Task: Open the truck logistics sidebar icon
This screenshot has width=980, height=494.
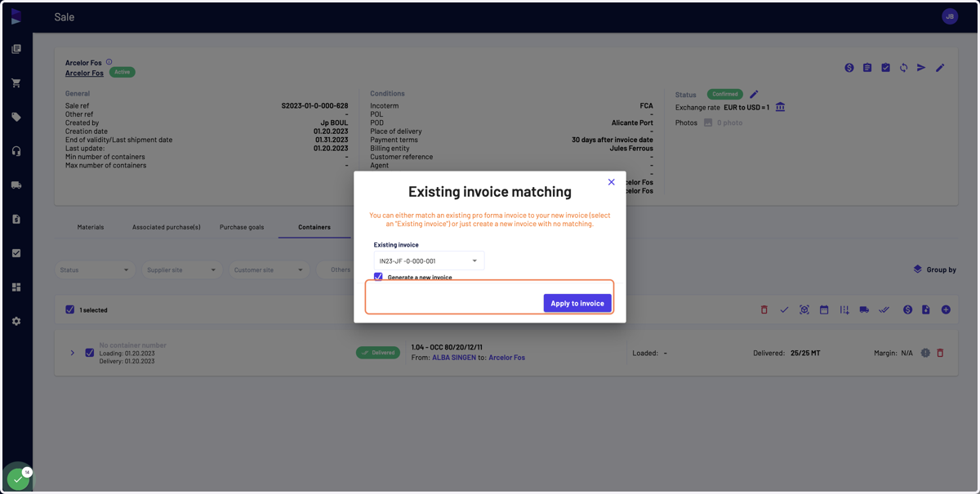Action: pos(16,185)
